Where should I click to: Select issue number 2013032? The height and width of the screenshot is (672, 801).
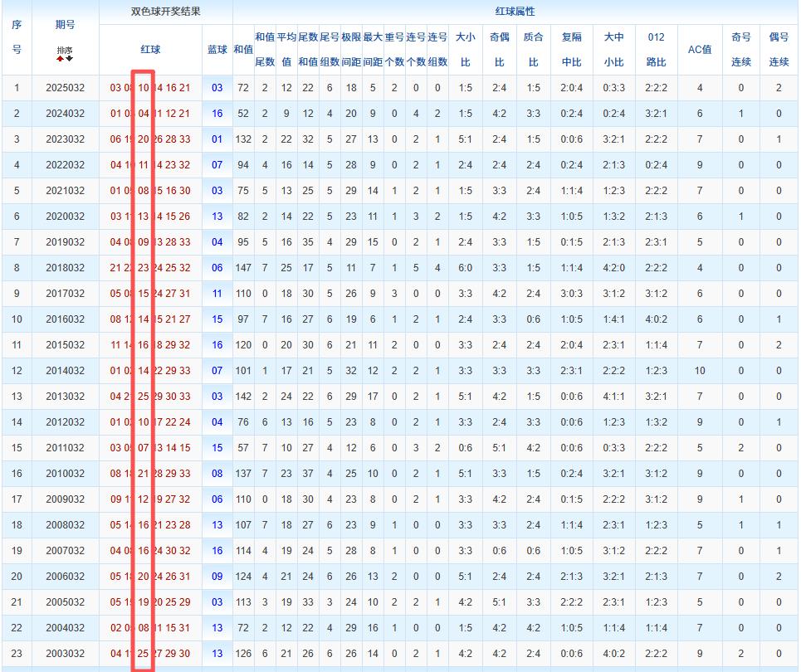66,397
